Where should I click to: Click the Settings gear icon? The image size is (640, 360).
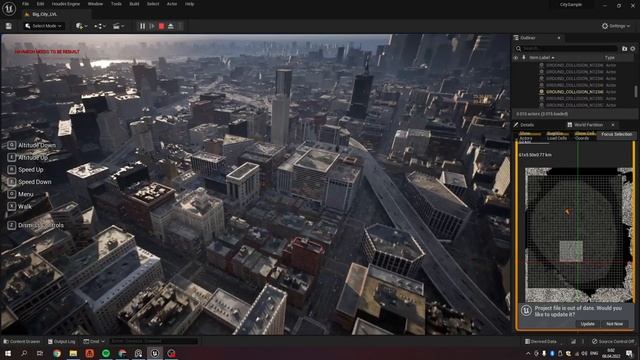coord(605,26)
